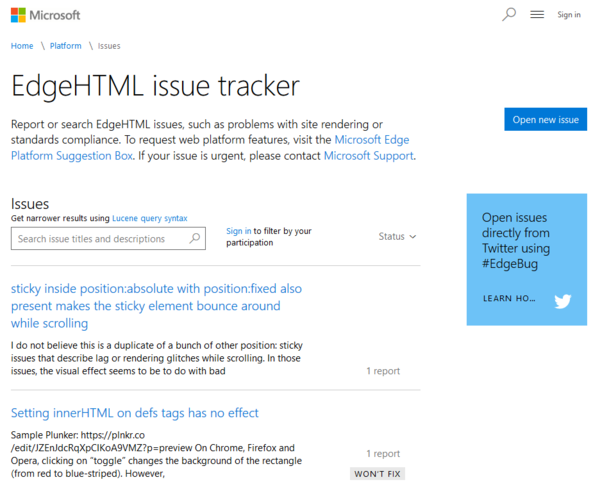600x489 pixels.
Task: Open Lucene query syntax link
Action: (x=150, y=218)
